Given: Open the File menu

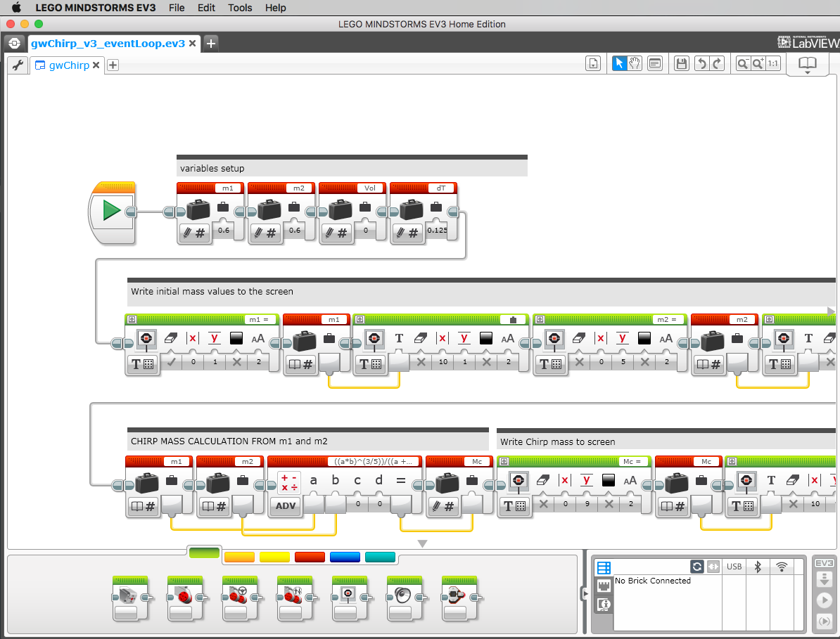Looking at the screenshot, I should (177, 8).
